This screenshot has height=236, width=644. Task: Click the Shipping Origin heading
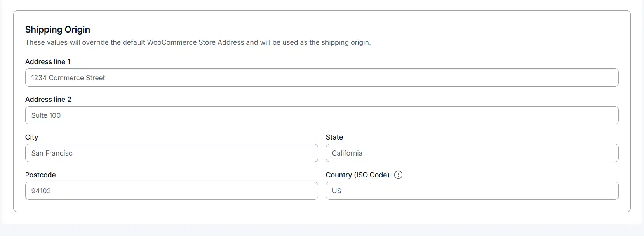point(57,30)
